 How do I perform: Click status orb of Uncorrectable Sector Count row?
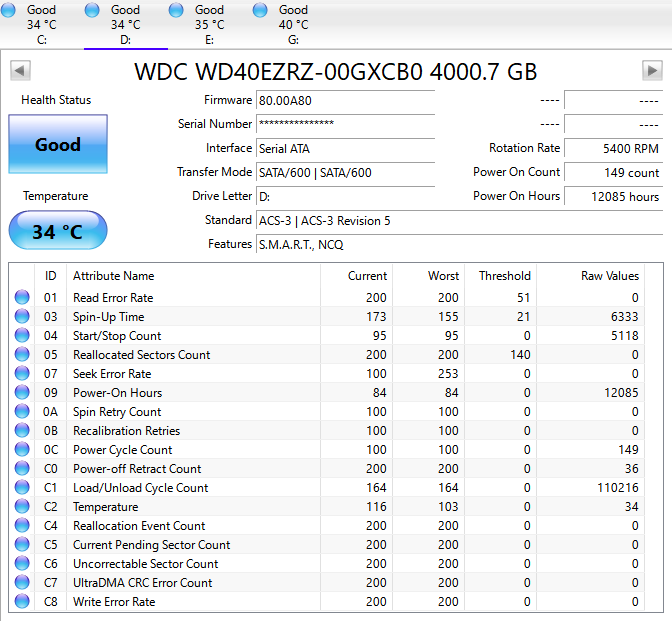pos(22,563)
